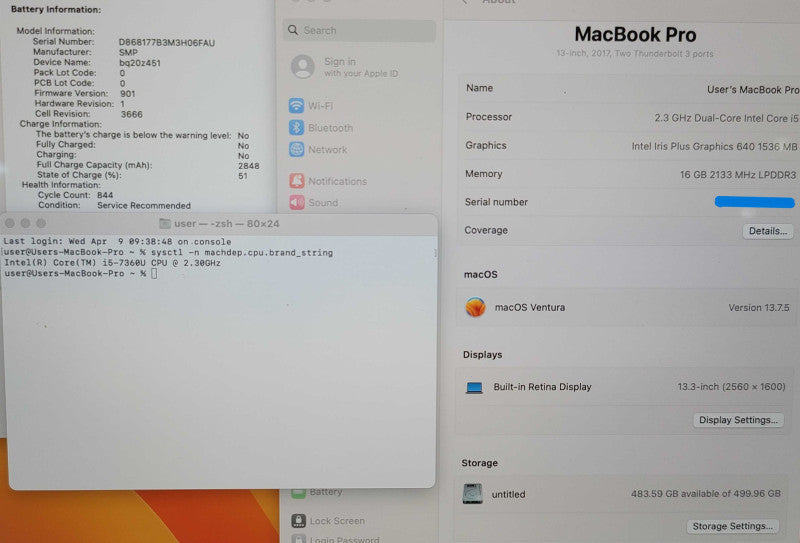This screenshot has width=800, height=543.
Task: Click the Manufacturer value 'SMP'
Action: [128, 53]
